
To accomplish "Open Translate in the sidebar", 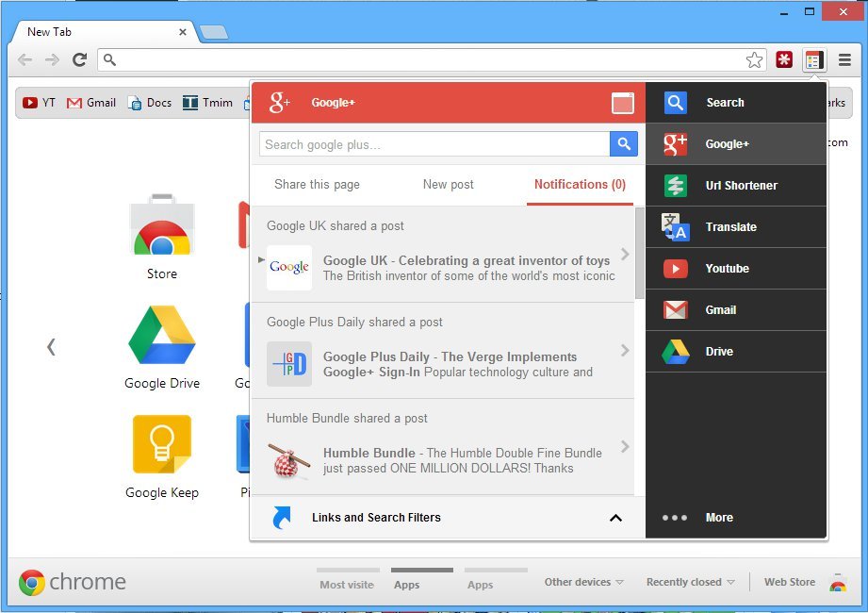I will coord(736,227).
